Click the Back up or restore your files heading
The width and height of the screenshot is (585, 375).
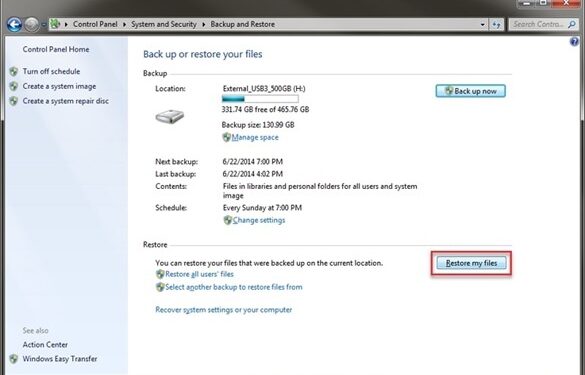pos(203,54)
